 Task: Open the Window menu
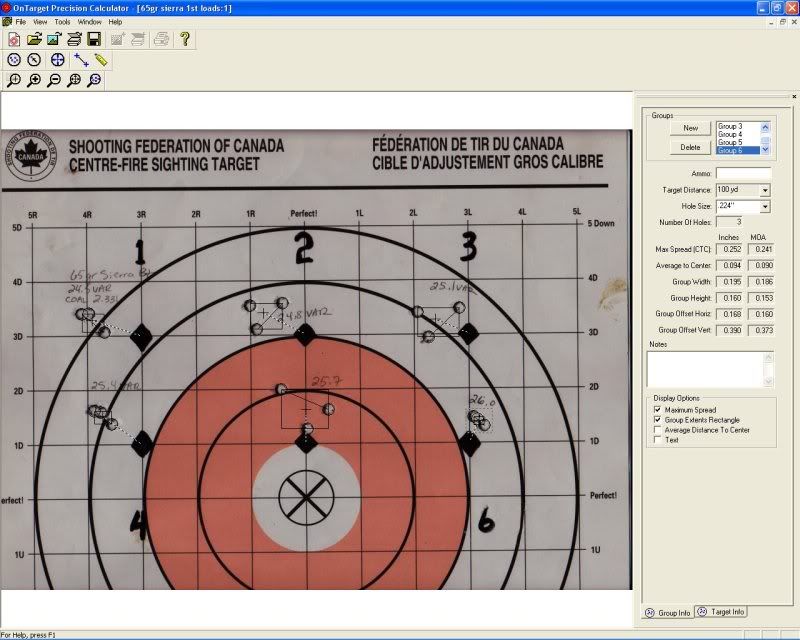tap(89, 22)
